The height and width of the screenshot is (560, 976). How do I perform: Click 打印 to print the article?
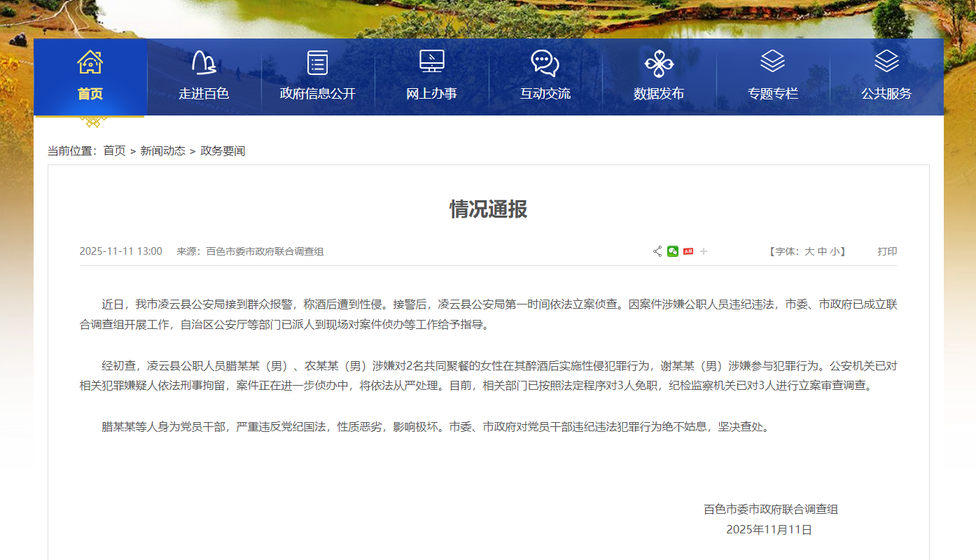887,251
